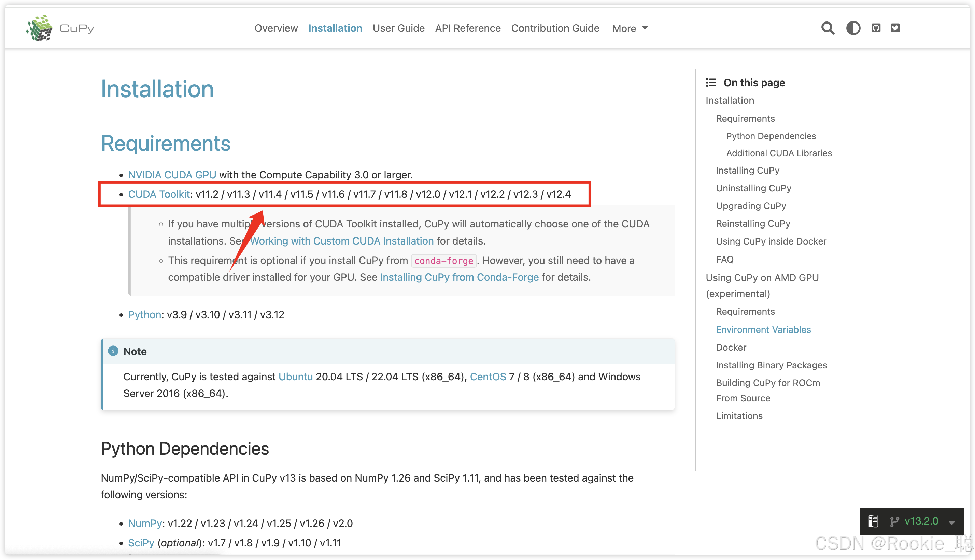Click the NVIDIA CUDA GPU link
The image size is (975, 560).
pyautogui.click(x=172, y=175)
